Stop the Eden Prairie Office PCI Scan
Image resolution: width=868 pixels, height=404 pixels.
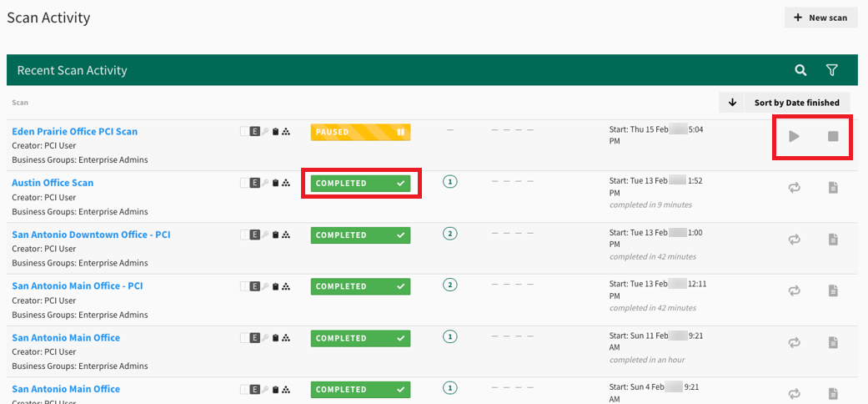(x=832, y=136)
